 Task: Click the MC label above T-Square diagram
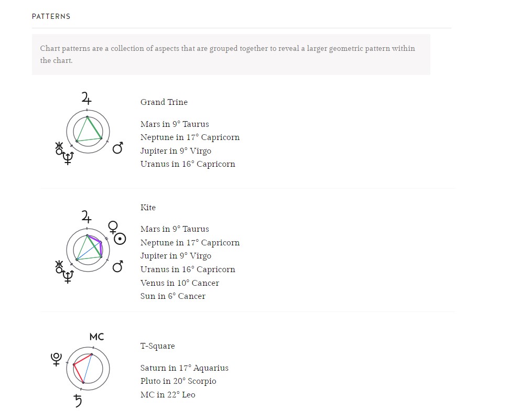pyautogui.click(x=97, y=337)
